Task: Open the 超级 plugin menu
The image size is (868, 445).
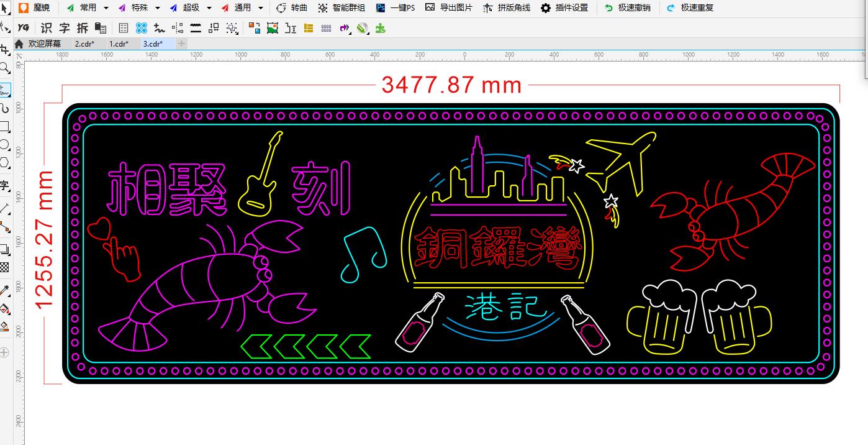Action: coord(184,7)
